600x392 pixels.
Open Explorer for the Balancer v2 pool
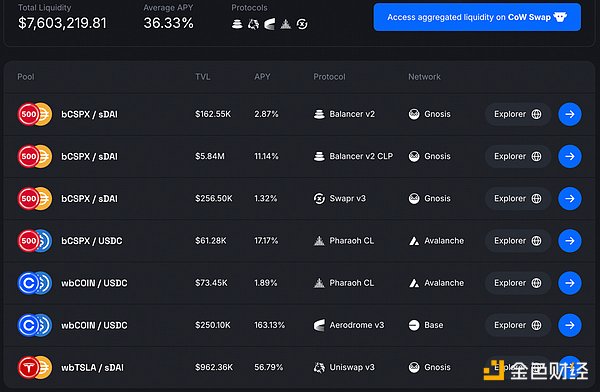pyautogui.click(x=518, y=114)
